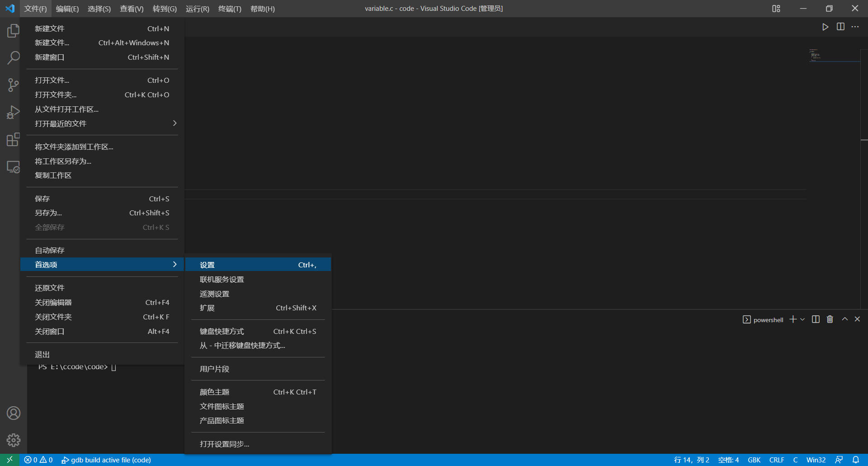Open 遥测设置 entry
The width and height of the screenshot is (868, 466).
tap(258, 294)
